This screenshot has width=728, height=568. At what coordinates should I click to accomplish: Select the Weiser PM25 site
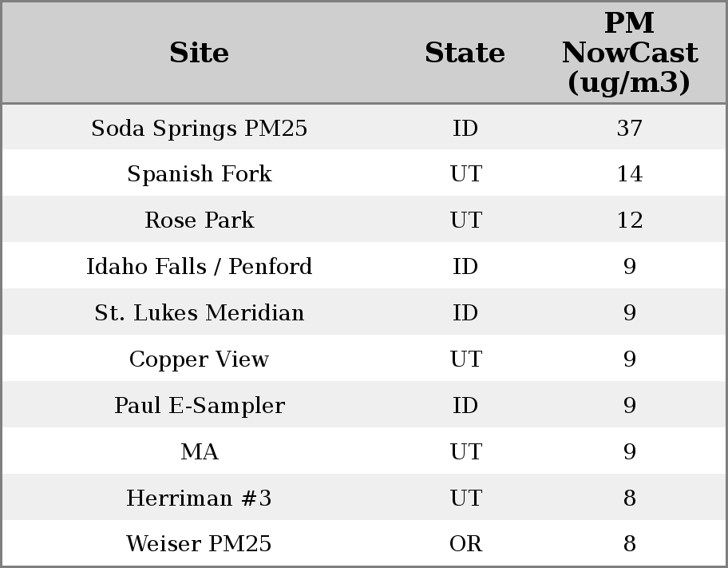(199, 544)
